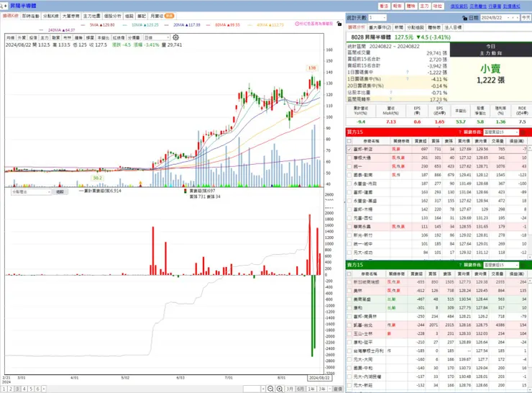Toggle the header checkbox in 買方15 table
The image size is (532, 393).
click(349, 140)
